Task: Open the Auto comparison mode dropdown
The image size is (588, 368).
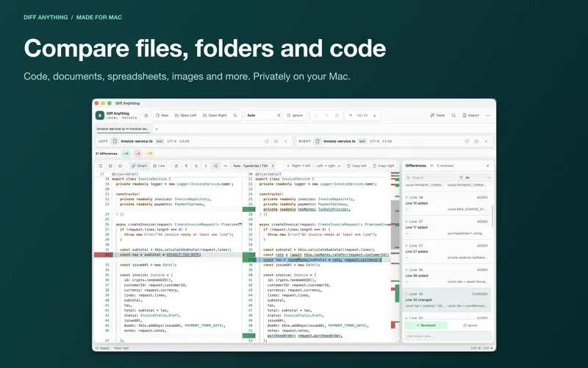Action: [x=263, y=116]
